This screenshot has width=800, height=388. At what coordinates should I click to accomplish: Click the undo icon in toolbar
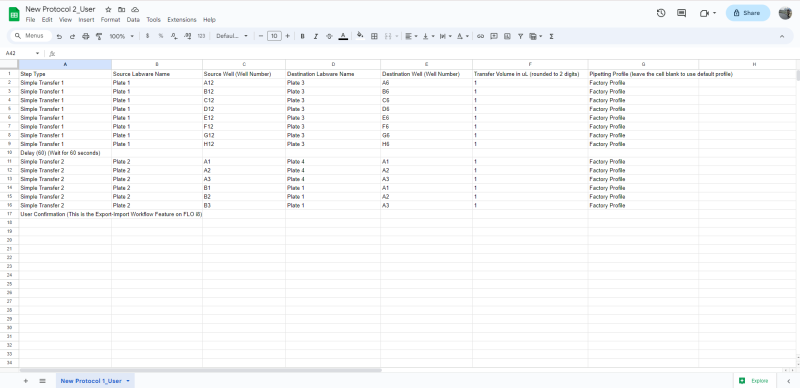click(x=59, y=36)
